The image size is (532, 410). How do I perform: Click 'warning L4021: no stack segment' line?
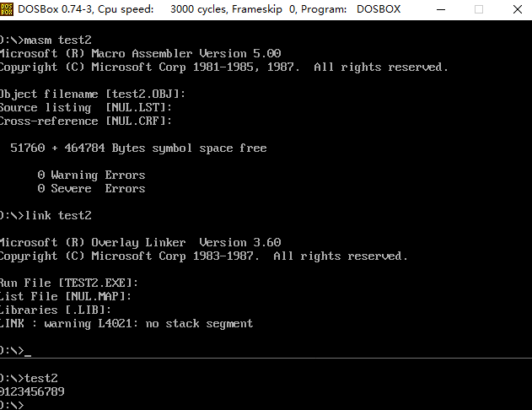pos(126,324)
